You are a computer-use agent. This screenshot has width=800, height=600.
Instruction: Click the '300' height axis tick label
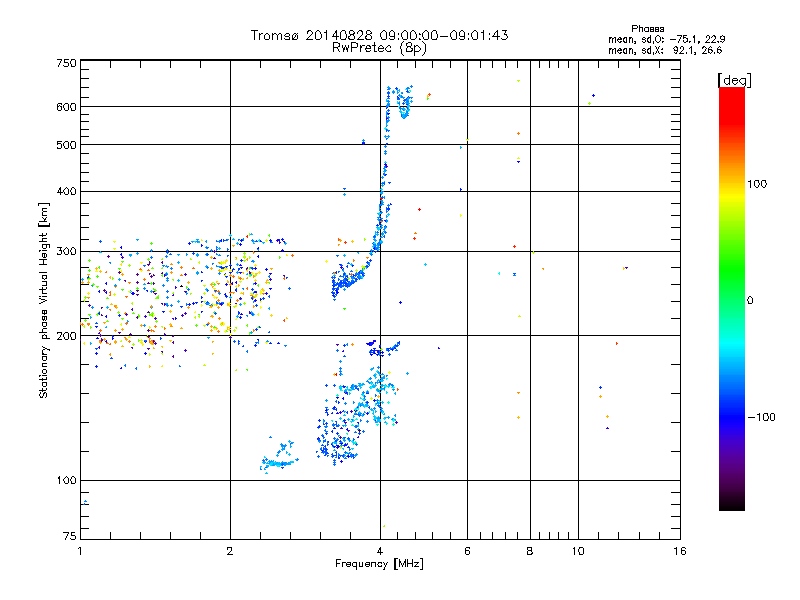click(x=66, y=251)
